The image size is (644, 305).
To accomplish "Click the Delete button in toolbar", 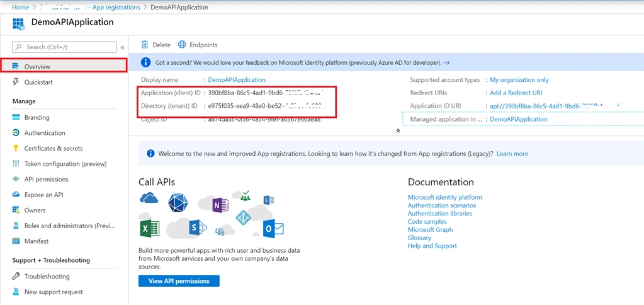I will click(155, 45).
